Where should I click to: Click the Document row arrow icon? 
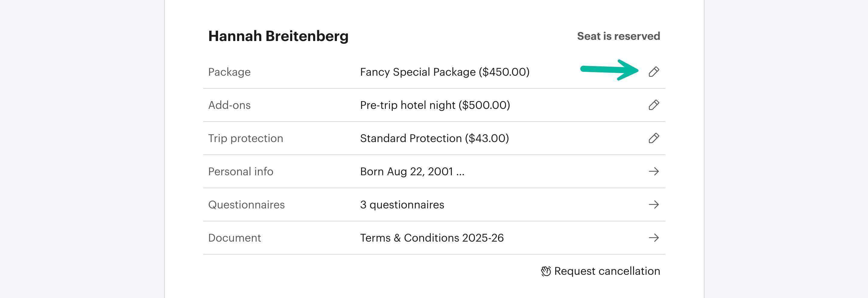[x=654, y=238]
